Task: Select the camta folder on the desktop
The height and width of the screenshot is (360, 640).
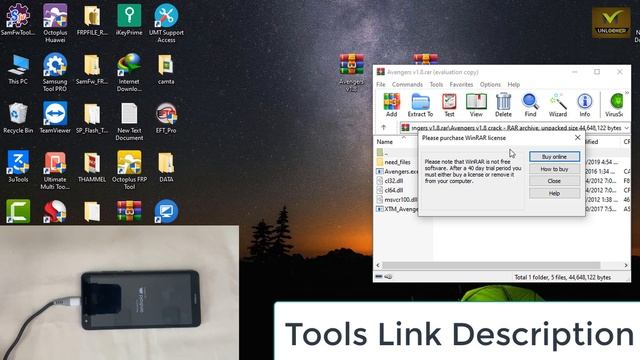Action: pos(166,69)
